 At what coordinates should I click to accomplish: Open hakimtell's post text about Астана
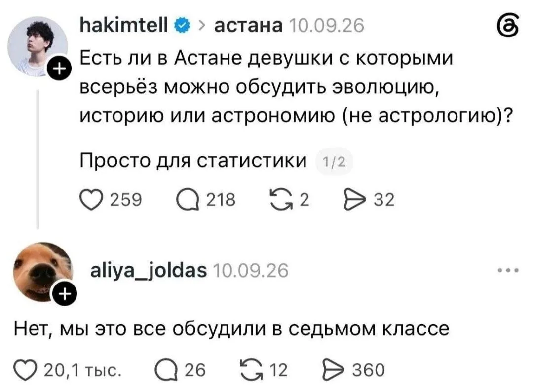(x=296, y=87)
